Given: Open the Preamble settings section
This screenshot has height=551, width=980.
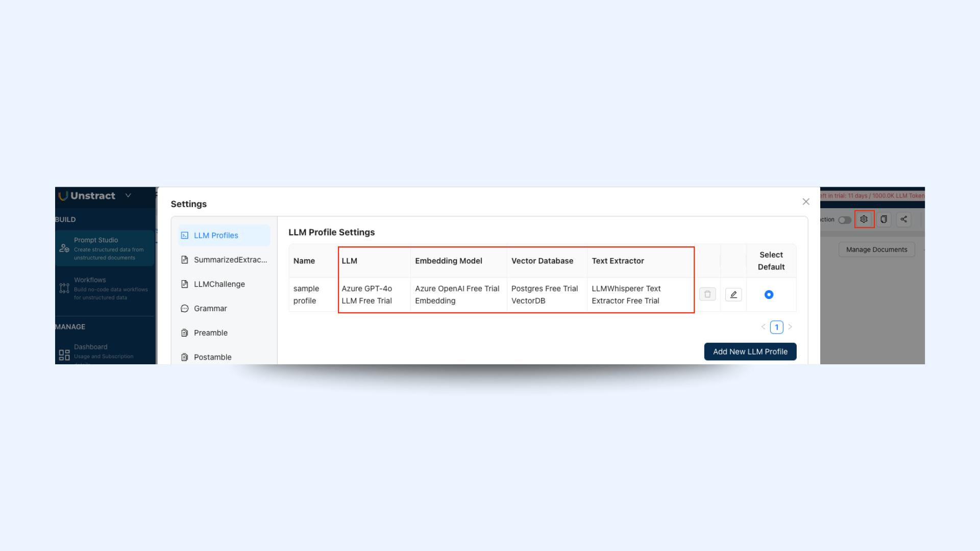Looking at the screenshot, I should [210, 333].
